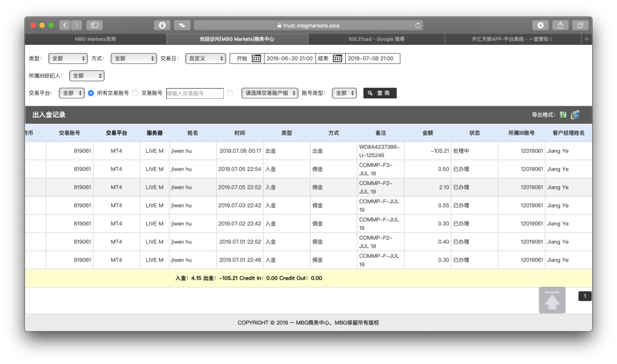Open calendar picker for start date
The image size is (617, 364).
pos(256,58)
